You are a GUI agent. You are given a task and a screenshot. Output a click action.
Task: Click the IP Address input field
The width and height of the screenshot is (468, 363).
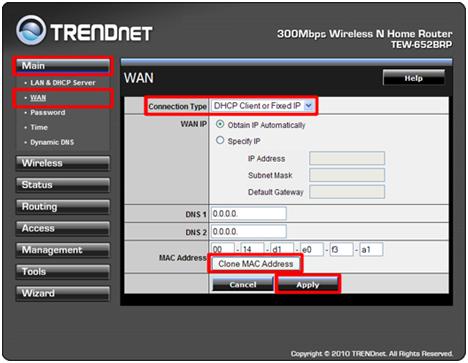[x=347, y=158]
